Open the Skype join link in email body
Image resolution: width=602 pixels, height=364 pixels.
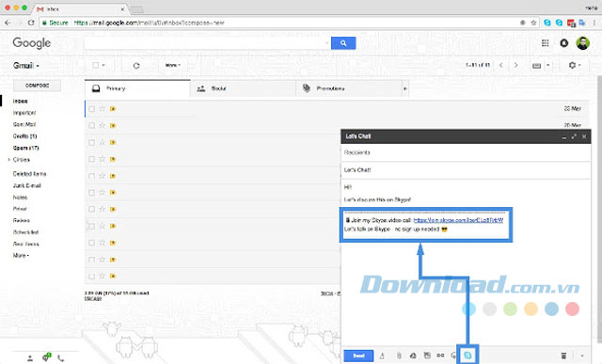pos(458,220)
